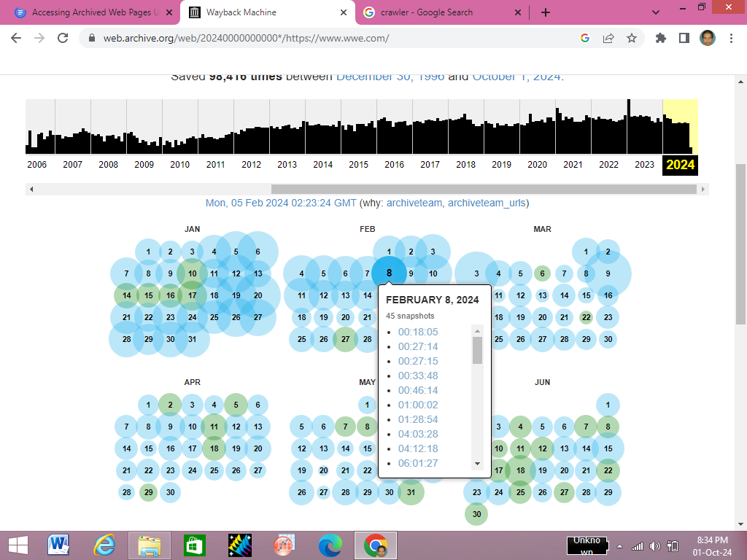
Task: Open the power/battery icon in the tray
Action: click(x=673, y=546)
